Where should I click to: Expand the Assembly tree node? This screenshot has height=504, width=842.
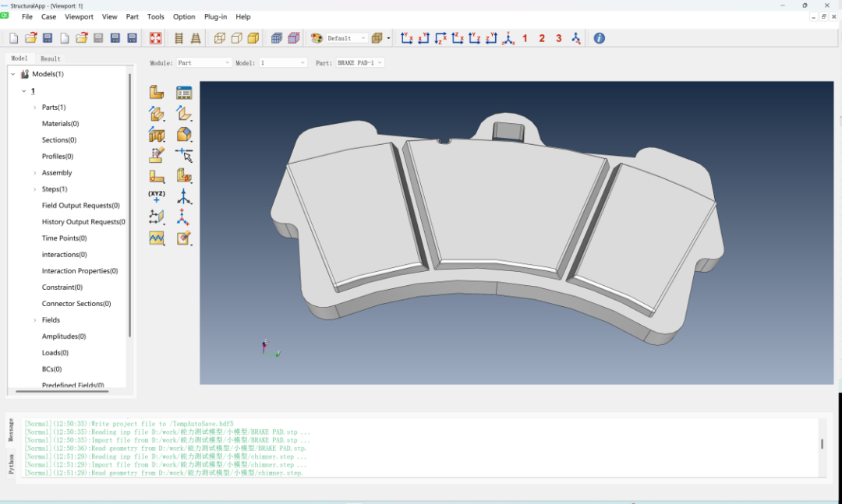[x=35, y=173]
